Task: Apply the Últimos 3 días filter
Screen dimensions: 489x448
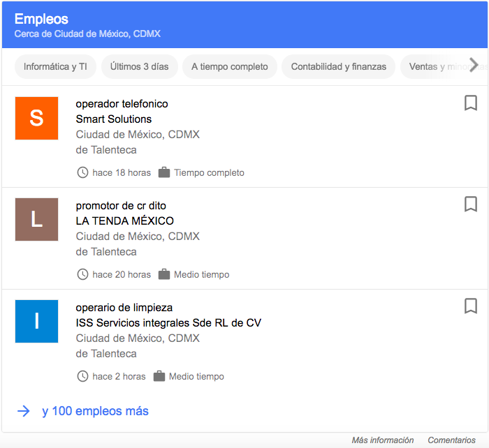Action: (x=140, y=67)
